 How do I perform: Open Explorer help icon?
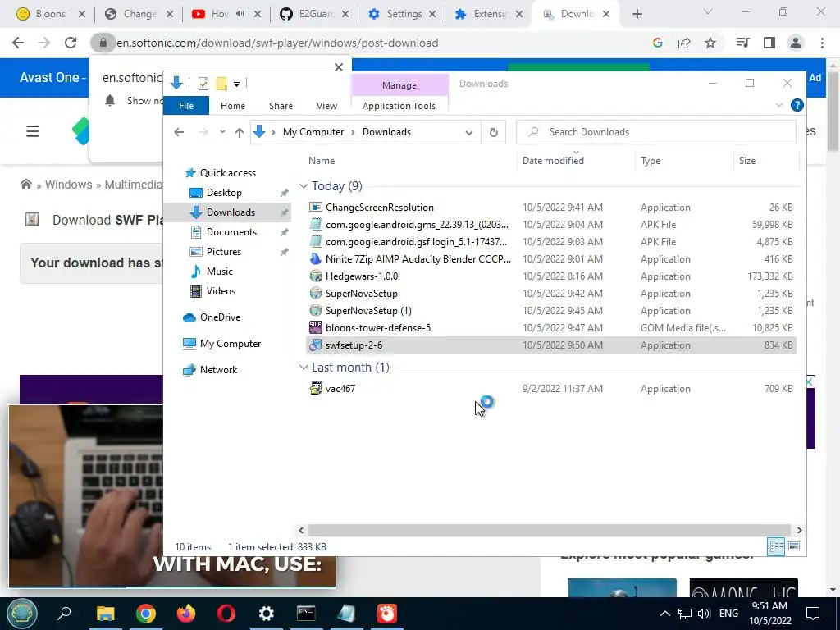pyautogui.click(x=797, y=105)
